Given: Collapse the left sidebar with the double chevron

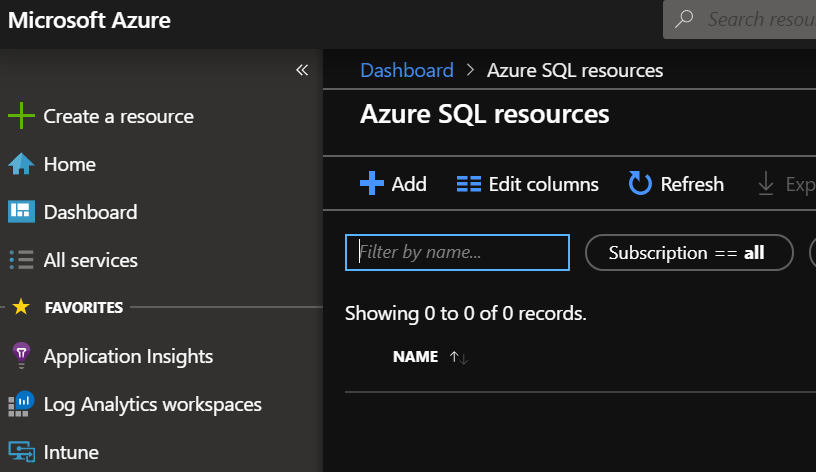Looking at the screenshot, I should coord(302,70).
